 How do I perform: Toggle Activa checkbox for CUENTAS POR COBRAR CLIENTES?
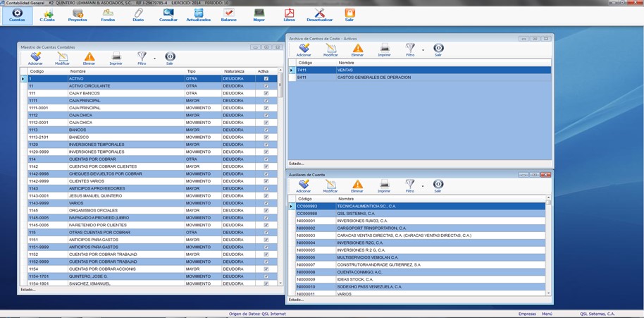pos(266,166)
